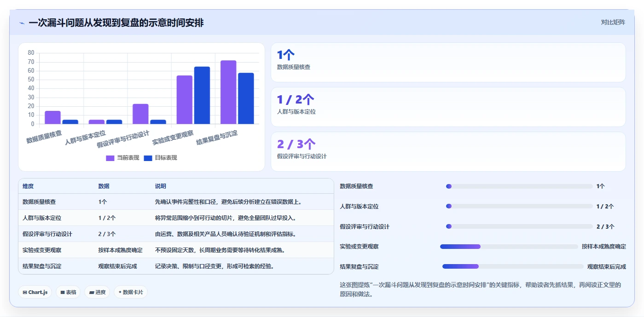Select the 实验或变更观察 cell in the table
644x317 pixels.
[42, 250]
